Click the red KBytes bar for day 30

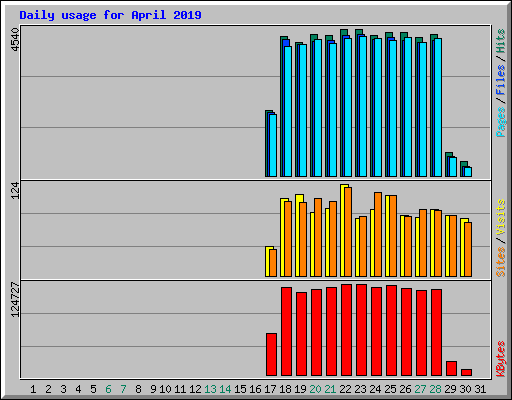pos(466,373)
